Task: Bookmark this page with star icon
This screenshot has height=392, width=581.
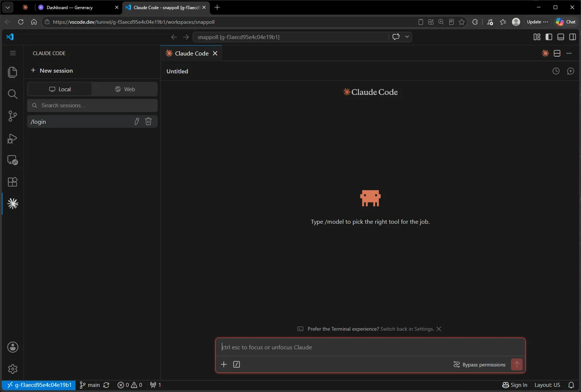Action: (462, 22)
